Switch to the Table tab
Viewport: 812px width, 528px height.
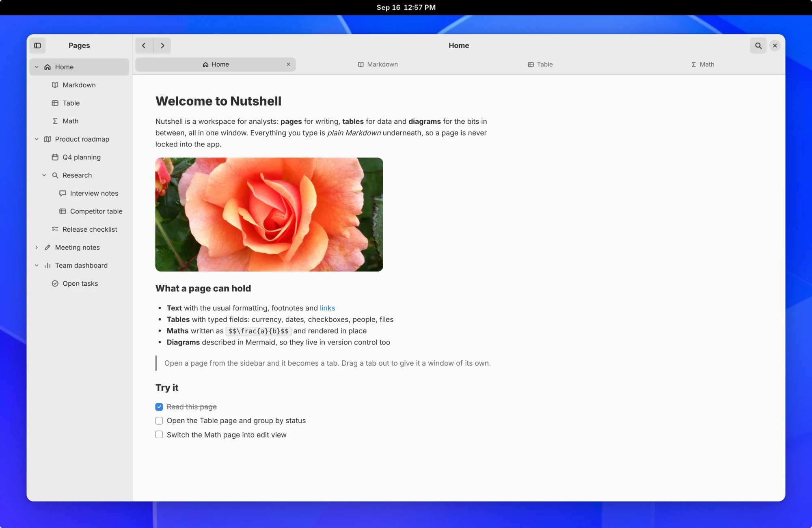tap(540, 65)
